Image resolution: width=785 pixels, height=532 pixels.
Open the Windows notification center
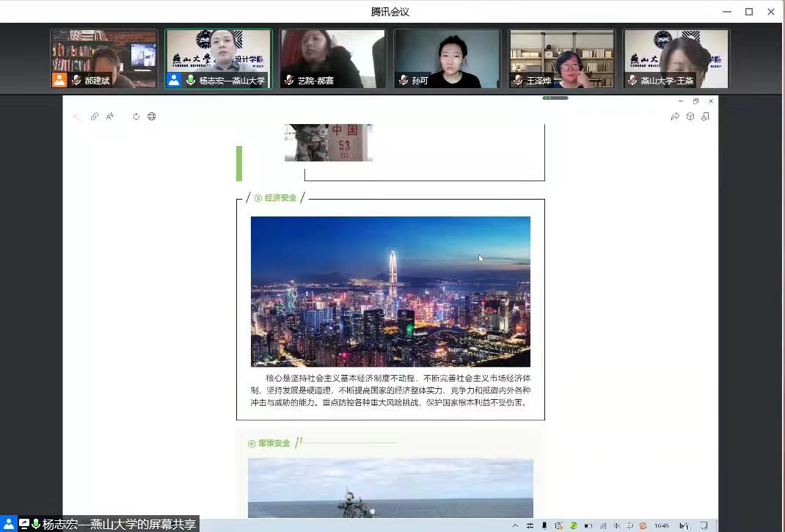tap(704, 525)
